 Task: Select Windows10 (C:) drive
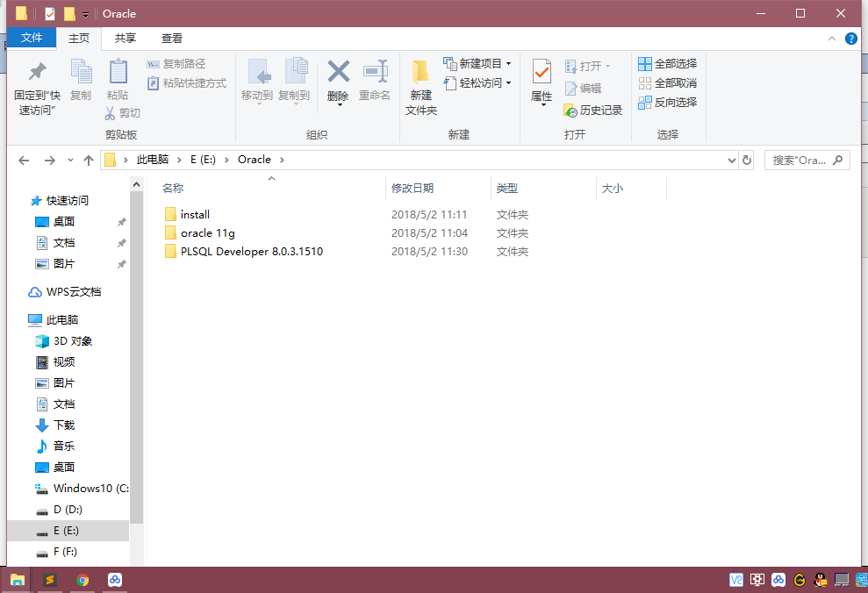[82, 489]
